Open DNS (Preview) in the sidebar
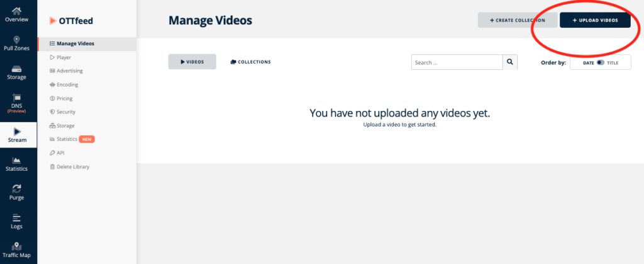644x264 pixels. (17, 103)
